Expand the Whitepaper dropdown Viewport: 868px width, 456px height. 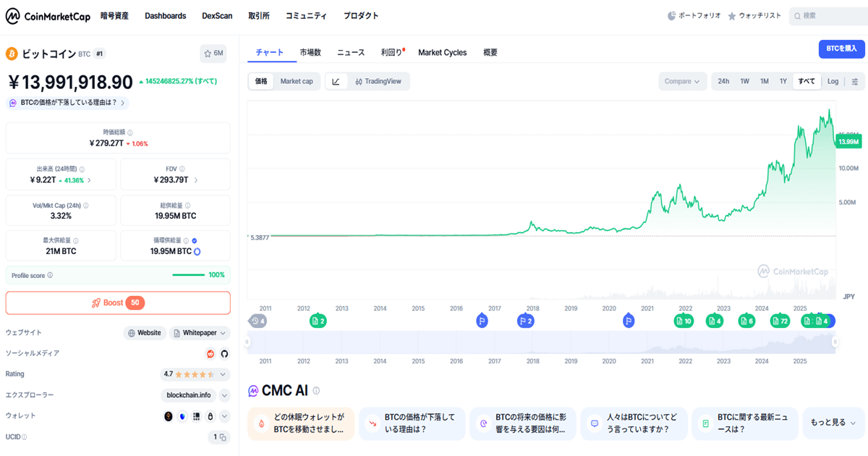[224, 333]
